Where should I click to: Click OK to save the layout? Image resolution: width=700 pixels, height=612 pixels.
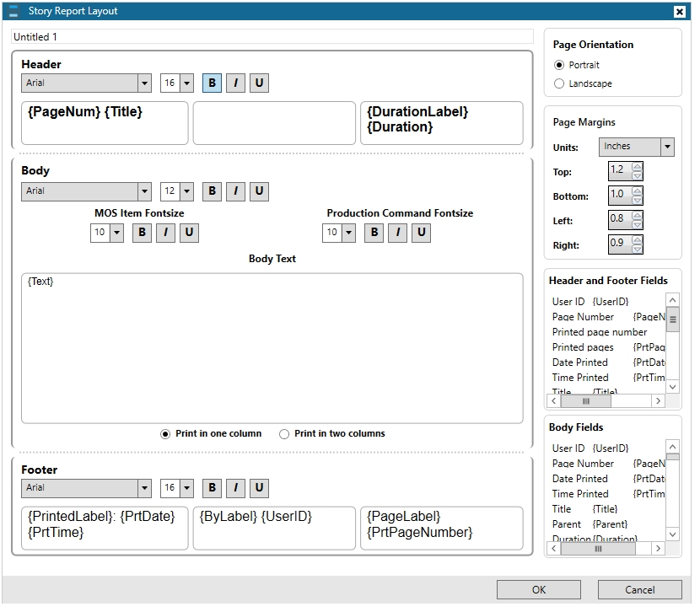[x=539, y=590]
